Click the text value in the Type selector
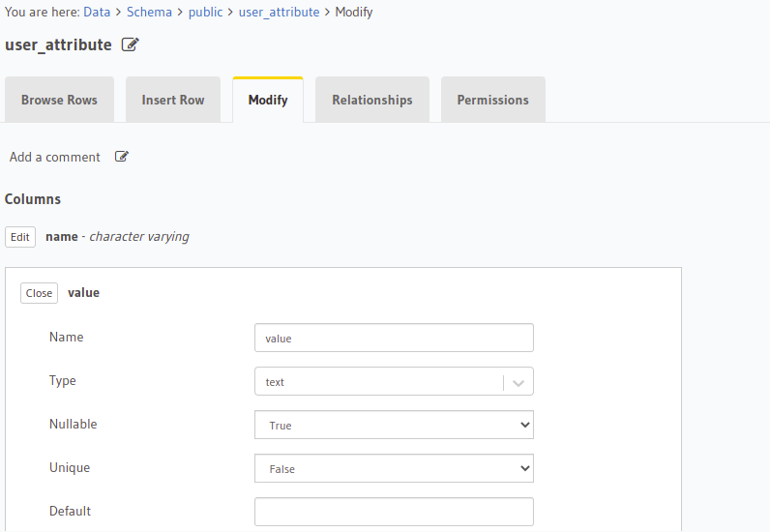This screenshot has width=770, height=532. pyautogui.click(x=276, y=382)
